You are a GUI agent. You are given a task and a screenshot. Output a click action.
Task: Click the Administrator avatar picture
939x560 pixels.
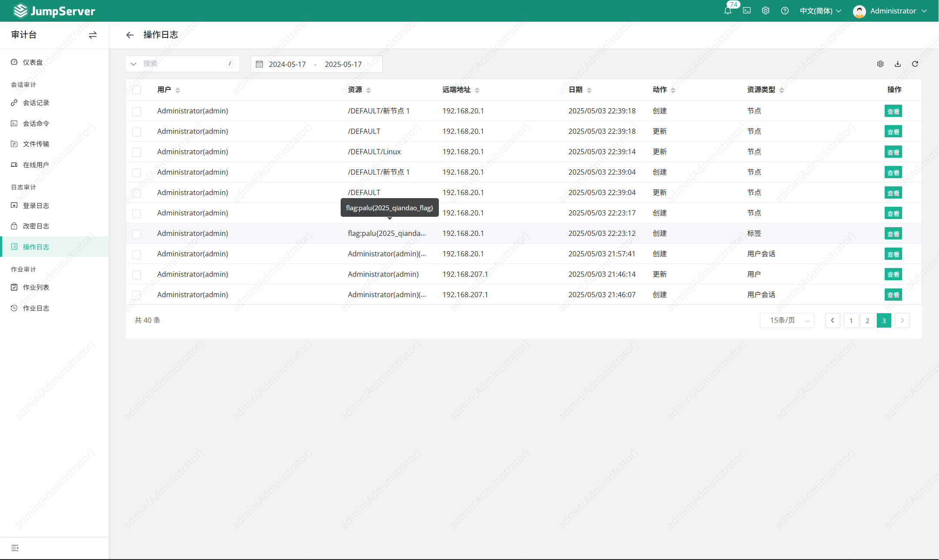pyautogui.click(x=859, y=11)
